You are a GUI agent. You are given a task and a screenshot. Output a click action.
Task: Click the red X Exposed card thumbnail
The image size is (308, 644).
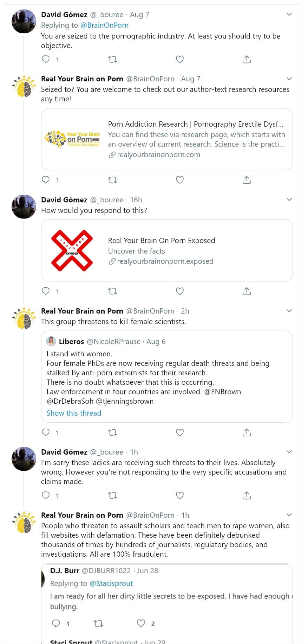pyautogui.click(x=72, y=250)
